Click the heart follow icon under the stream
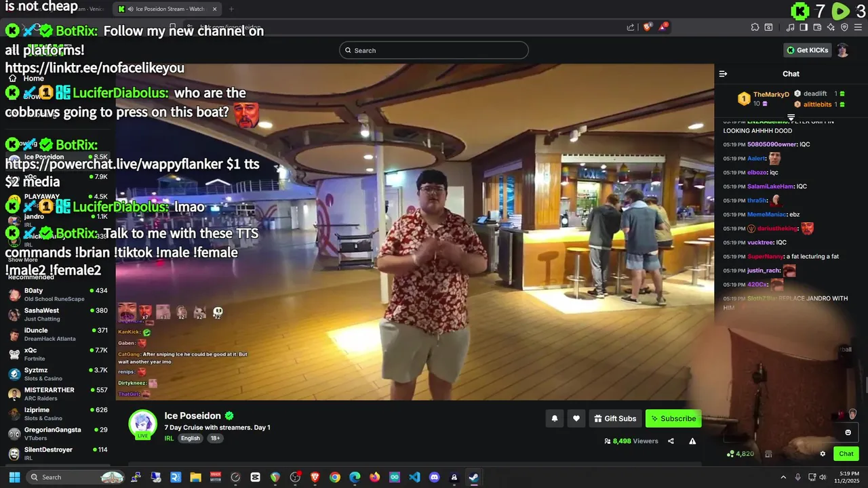The image size is (868, 488). (x=576, y=419)
